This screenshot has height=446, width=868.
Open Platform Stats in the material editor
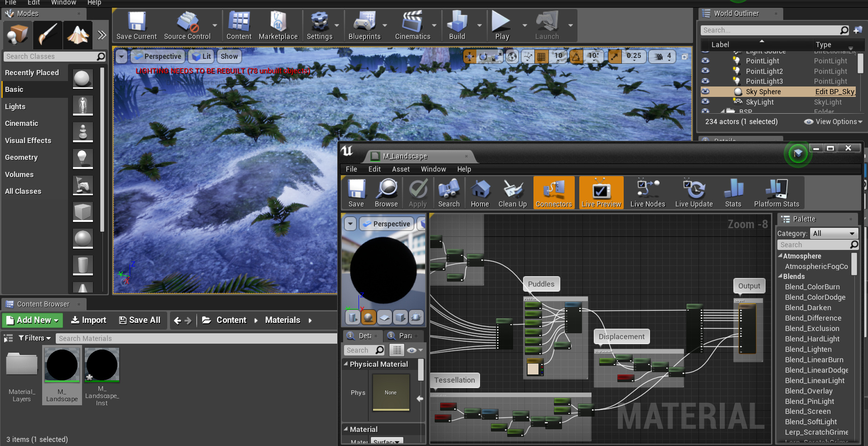[776, 193]
